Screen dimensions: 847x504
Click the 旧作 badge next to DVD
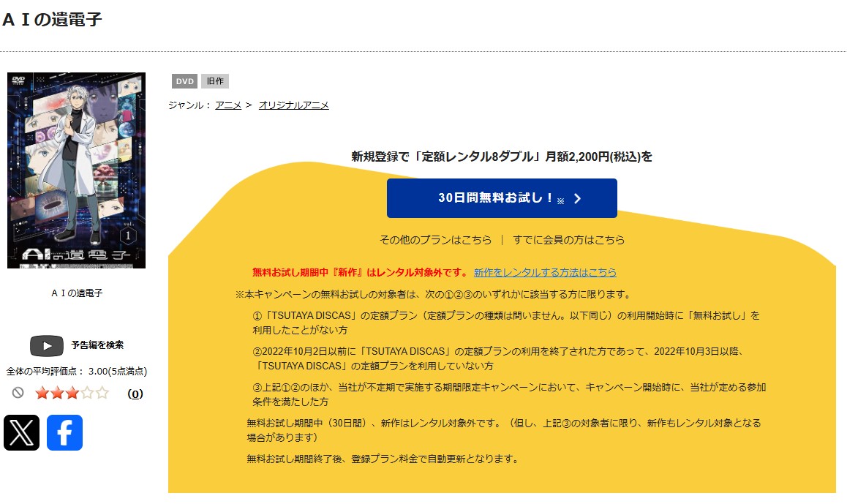coord(214,81)
